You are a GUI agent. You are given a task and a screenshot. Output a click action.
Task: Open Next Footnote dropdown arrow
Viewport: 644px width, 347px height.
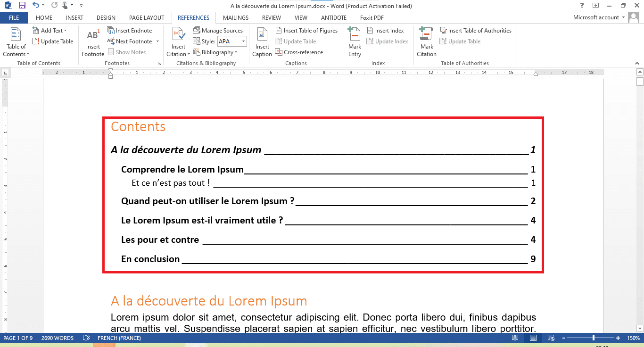[158, 41]
